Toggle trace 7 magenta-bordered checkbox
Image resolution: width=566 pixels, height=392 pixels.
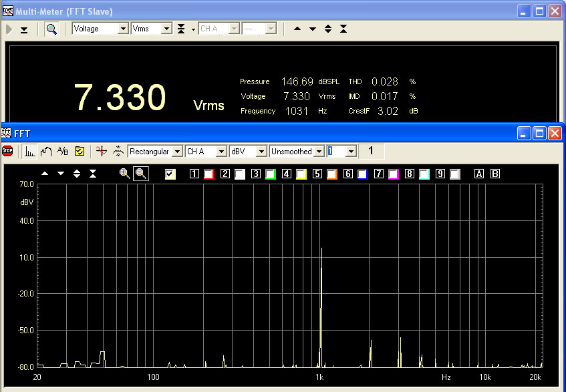394,174
